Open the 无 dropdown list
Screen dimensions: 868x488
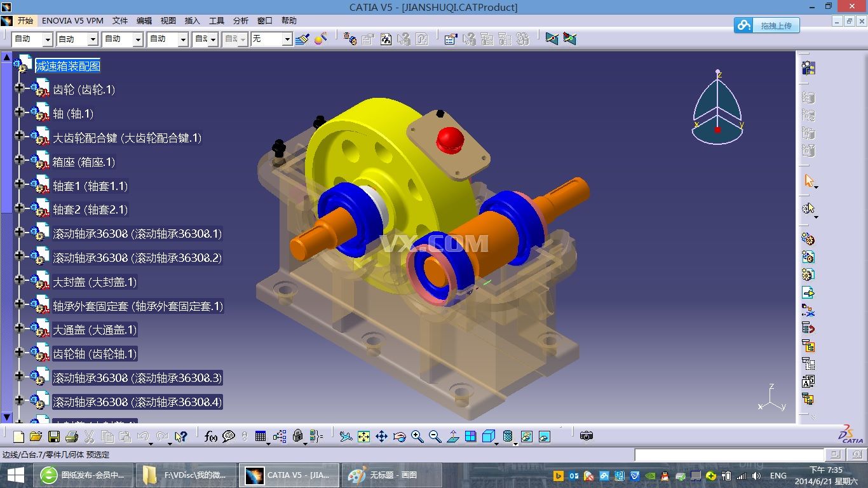tap(287, 39)
